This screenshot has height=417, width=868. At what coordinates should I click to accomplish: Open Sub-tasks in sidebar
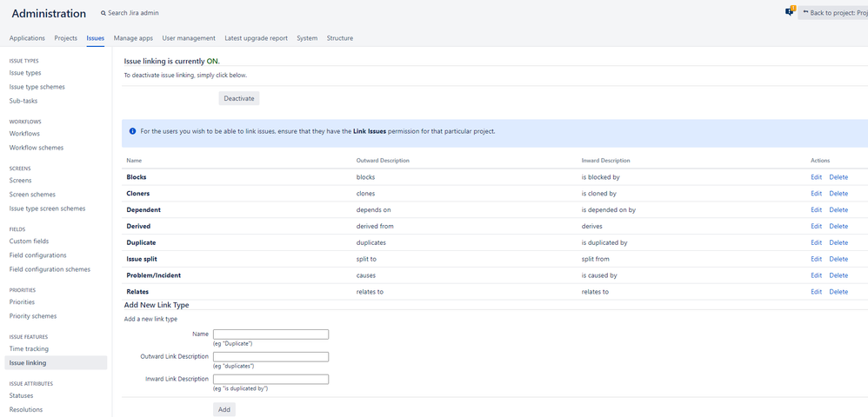[x=23, y=101]
